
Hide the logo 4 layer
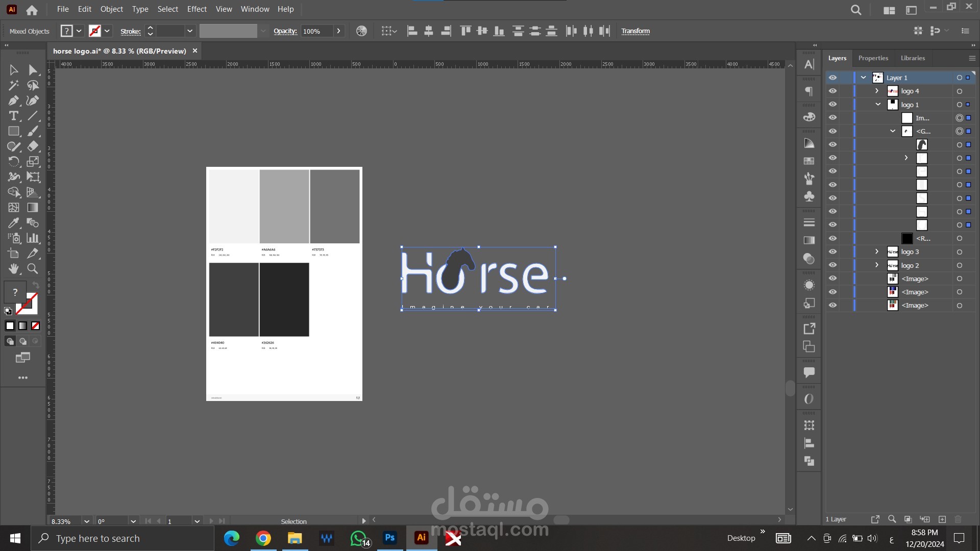tap(832, 91)
